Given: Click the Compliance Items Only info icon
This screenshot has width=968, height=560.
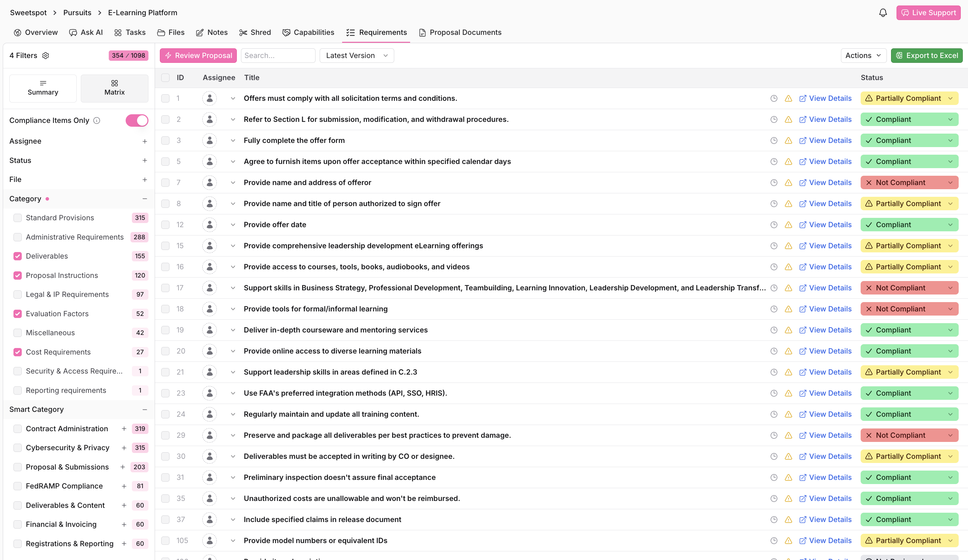Looking at the screenshot, I should click(x=97, y=120).
